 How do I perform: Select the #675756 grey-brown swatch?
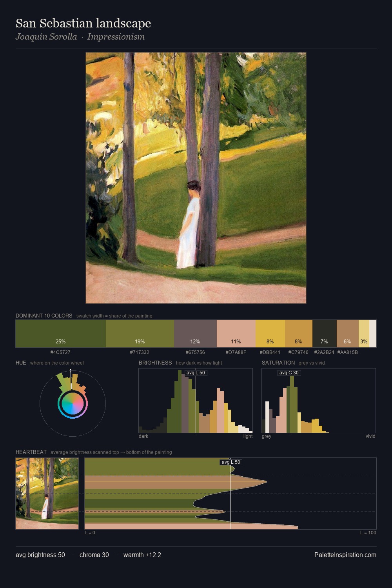click(x=195, y=334)
